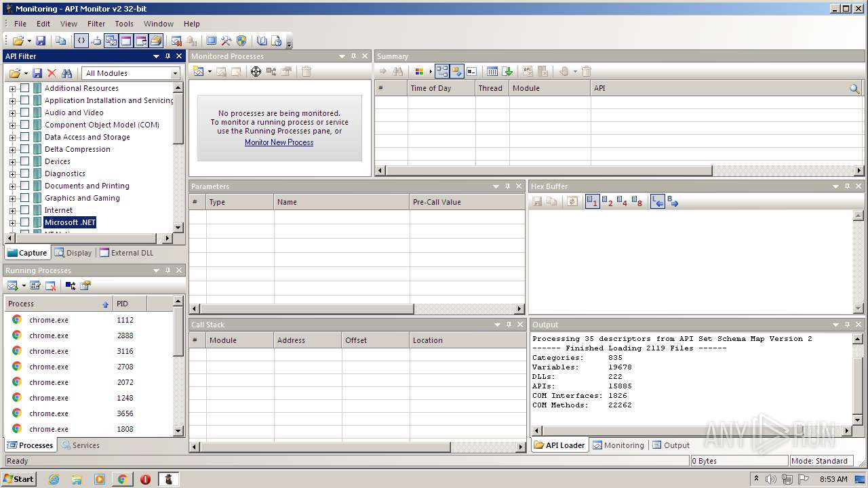Sort by the PID column header

[130, 304]
